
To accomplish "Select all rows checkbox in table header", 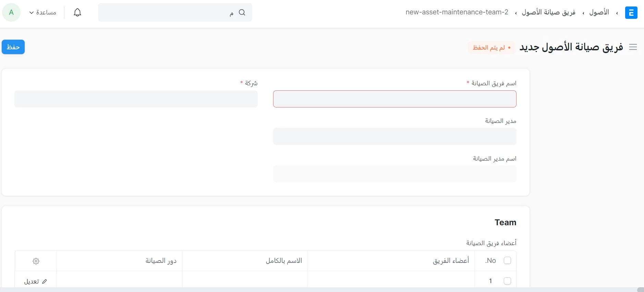I will (x=507, y=261).
